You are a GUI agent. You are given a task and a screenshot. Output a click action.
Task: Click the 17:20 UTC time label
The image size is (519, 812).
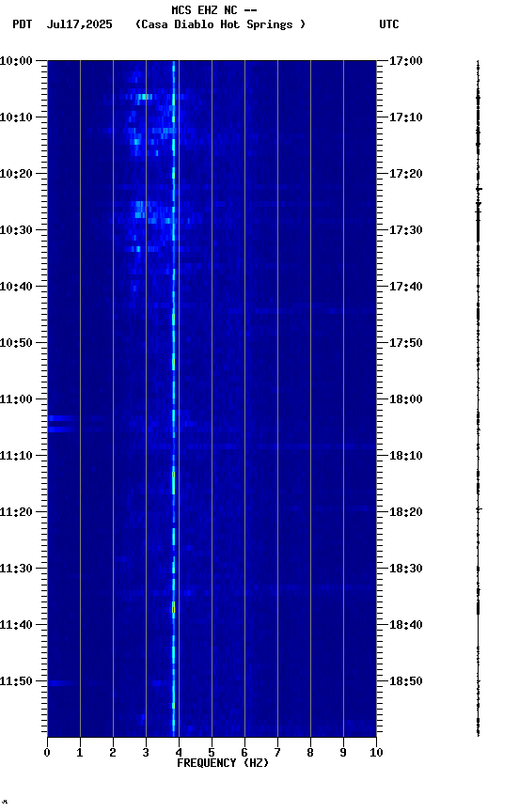coord(406,174)
